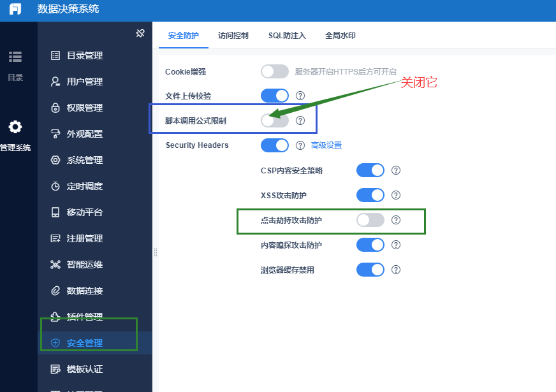Show help for 浏览器缓存禁用
This screenshot has height=392, width=556.
coord(396,270)
